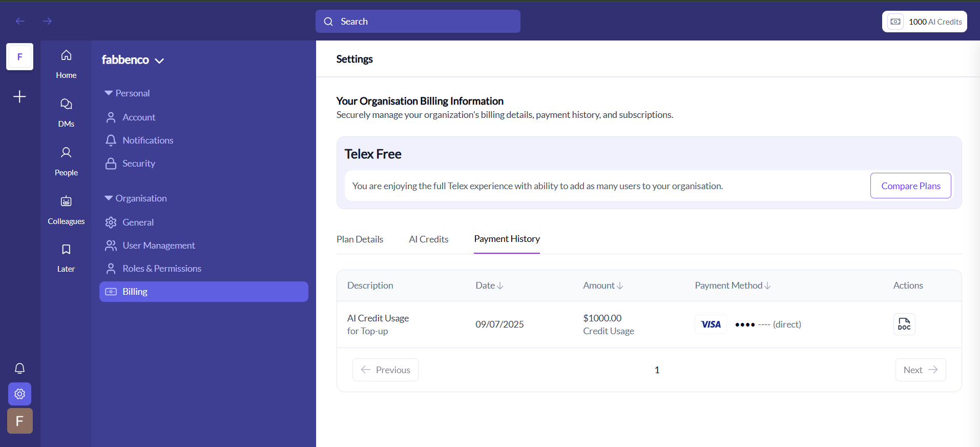The width and height of the screenshot is (980, 447).
Task: Go to Previous page
Action: pyautogui.click(x=385, y=370)
